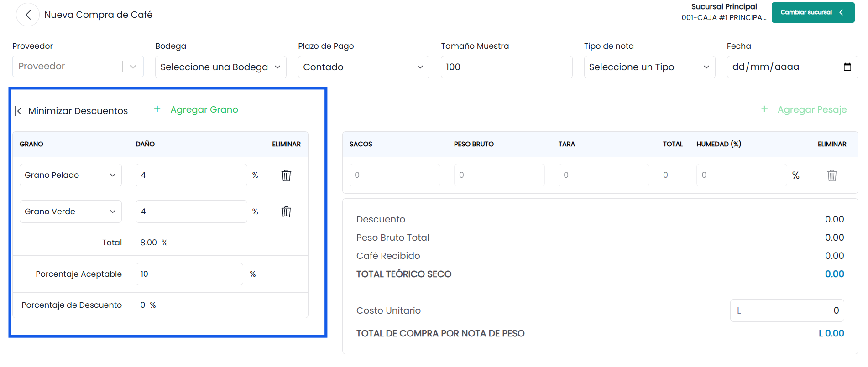Click the Sacos input field
This screenshot has height=367, width=868.
pos(395,175)
